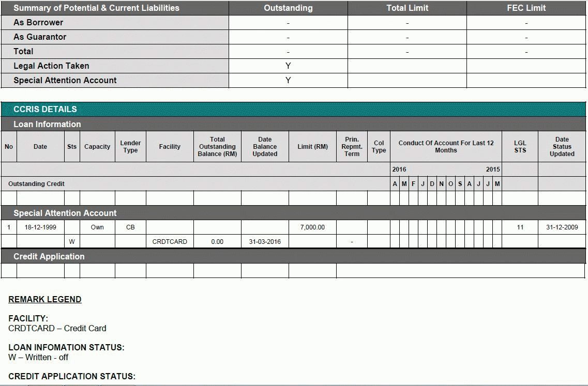Click the Lender Type column header

coord(130,146)
